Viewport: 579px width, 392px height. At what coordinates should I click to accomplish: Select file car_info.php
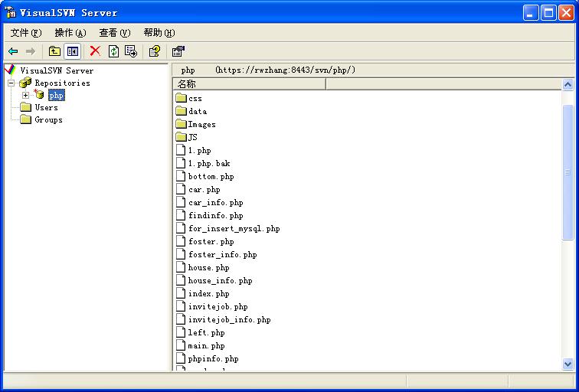point(216,203)
